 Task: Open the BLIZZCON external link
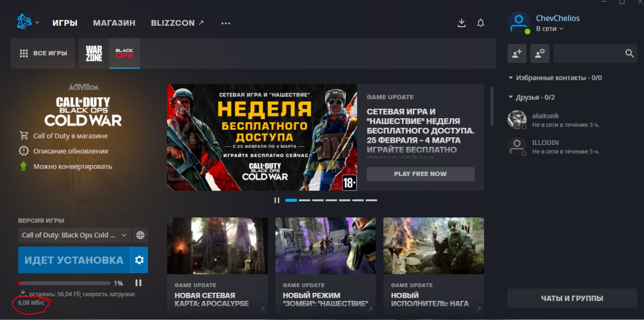coord(178,23)
